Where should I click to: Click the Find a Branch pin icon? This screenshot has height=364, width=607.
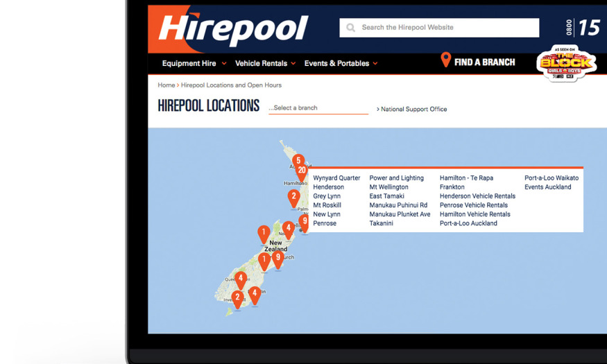pyautogui.click(x=445, y=60)
